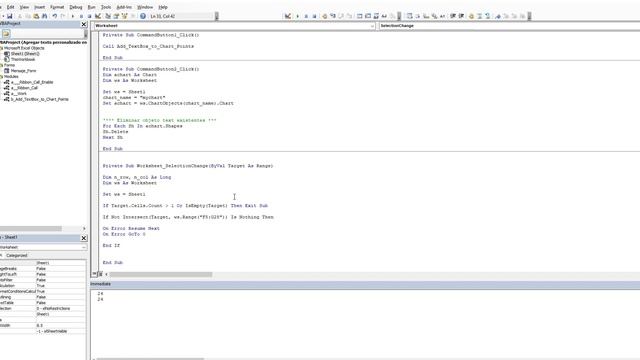This screenshot has width=640, height=360.
Task: Click the Immediate Window icon in Debug toolbar
Action: (368, 16)
